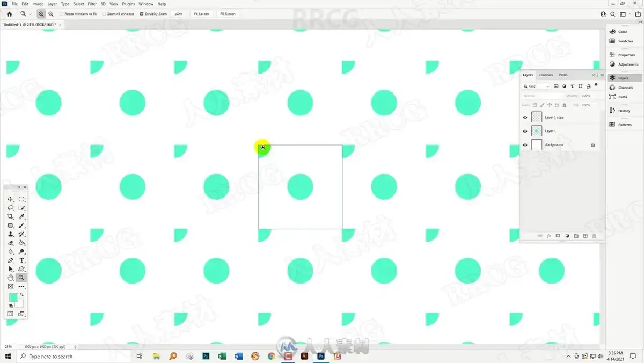This screenshot has width=644, height=363.
Task: Collapse the Layers panel double-arrow
Action: pos(594,75)
